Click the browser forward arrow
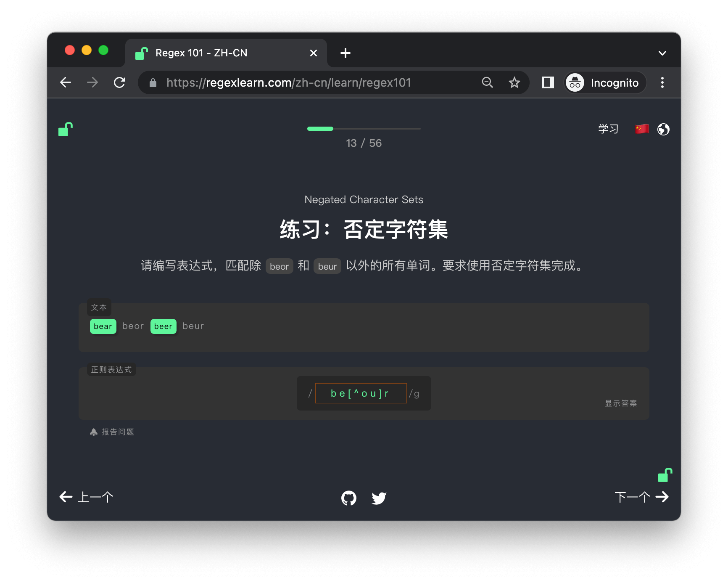The width and height of the screenshot is (728, 583). coord(92,82)
